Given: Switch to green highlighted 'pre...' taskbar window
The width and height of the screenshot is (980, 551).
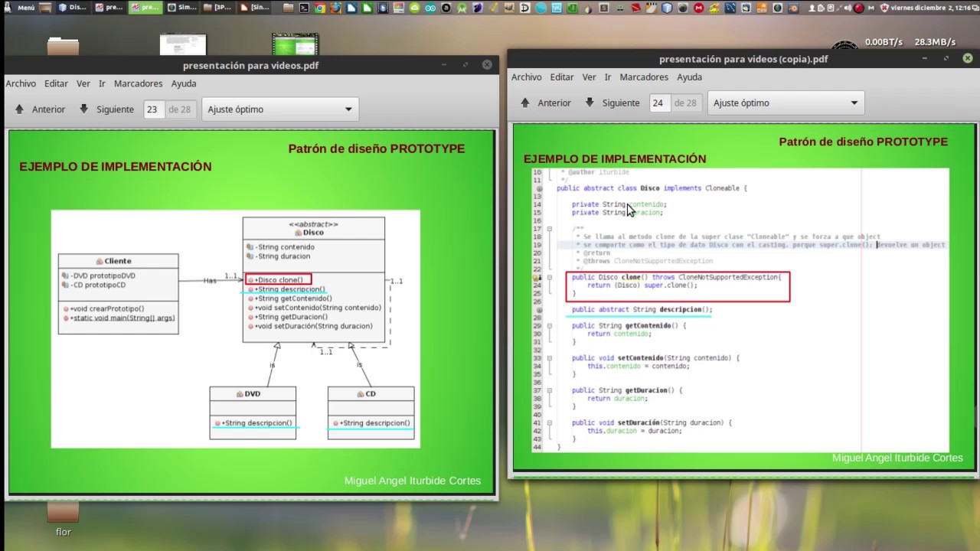Looking at the screenshot, I should click(145, 7).
